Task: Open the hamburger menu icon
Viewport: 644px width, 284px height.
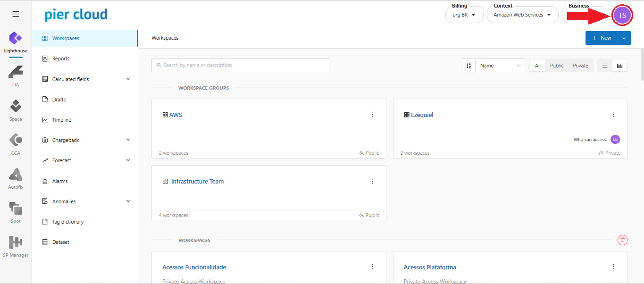Action: point(16,14)
